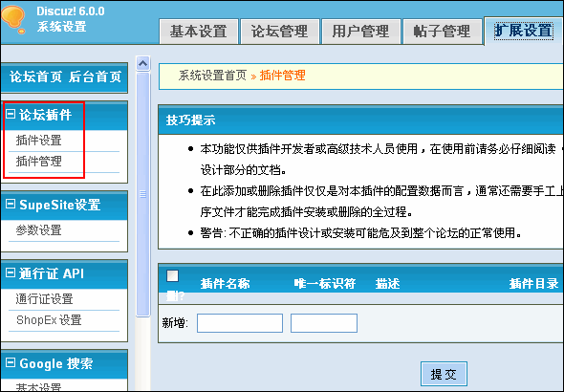Screen dimensions: 564x392
Task: Open the 系统设置首页 breadcrumb link
Action: (212, 76)
